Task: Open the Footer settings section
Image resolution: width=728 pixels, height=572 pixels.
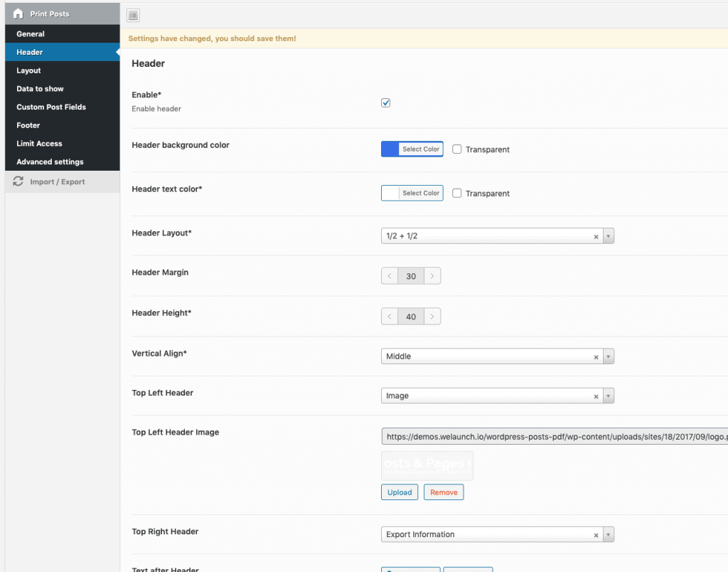Action: point(63,125)
